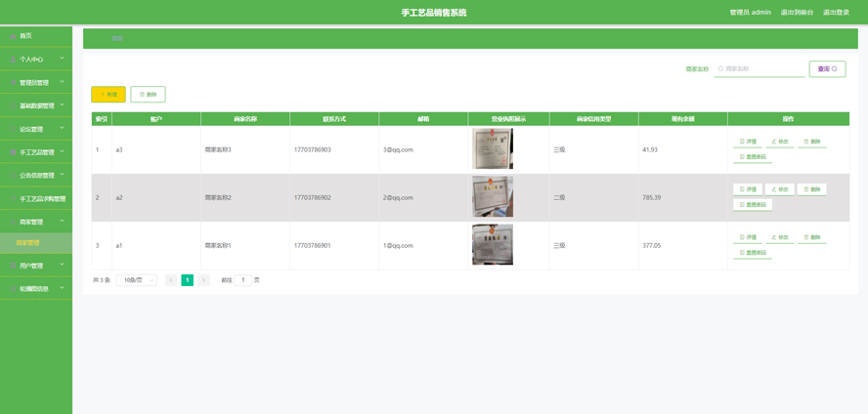Click the balance value 785.39
The image size is (868, 414).
point(652,197)
